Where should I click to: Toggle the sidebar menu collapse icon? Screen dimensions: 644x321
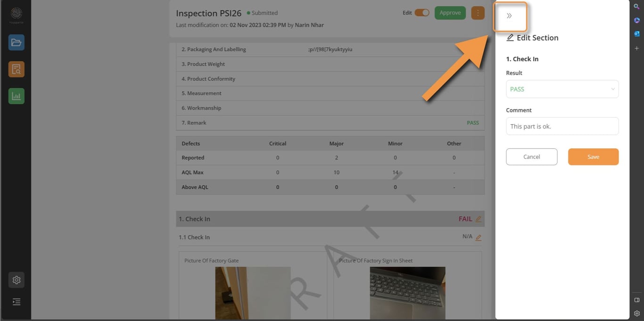click(17, 302)
